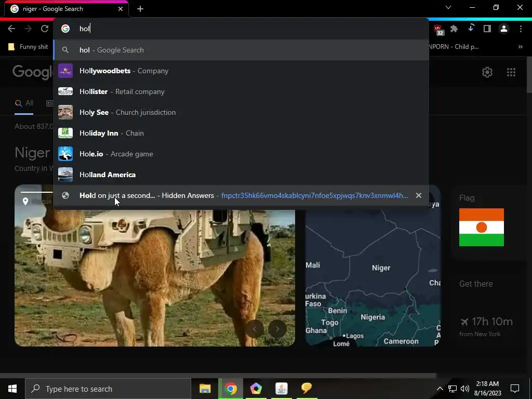Close the niger - Google Search tab

(x=121, y=9)
